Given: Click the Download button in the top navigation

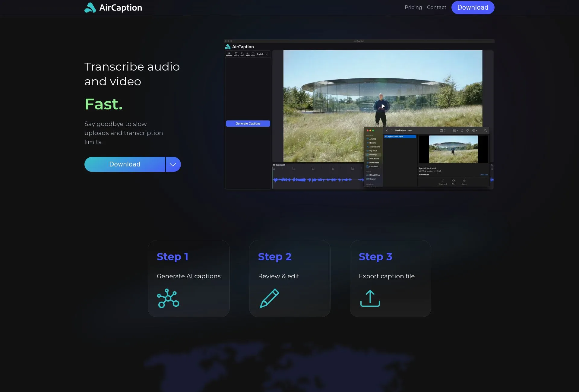Looking at the screenshot, I should [473, 8].
